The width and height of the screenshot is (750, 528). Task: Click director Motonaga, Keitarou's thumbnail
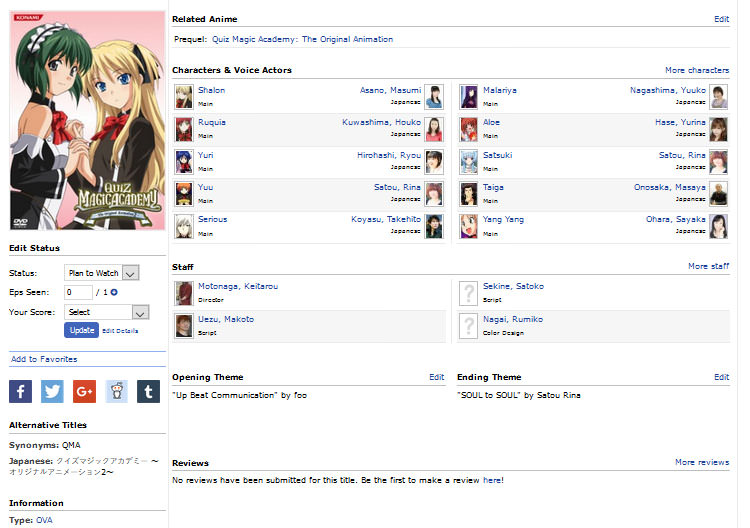coord(184,293)
